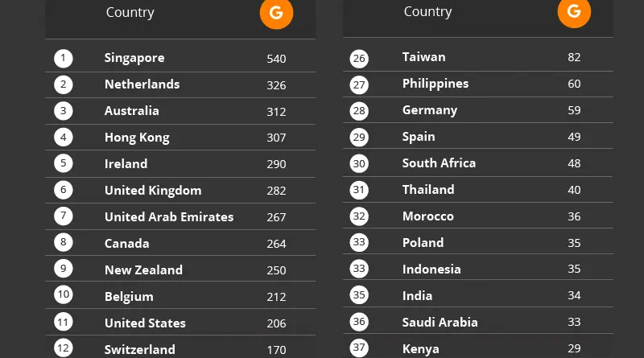Click the orange G icon in right table
Image resolution: width=644 pixels, height=358 pixels.
574,12
